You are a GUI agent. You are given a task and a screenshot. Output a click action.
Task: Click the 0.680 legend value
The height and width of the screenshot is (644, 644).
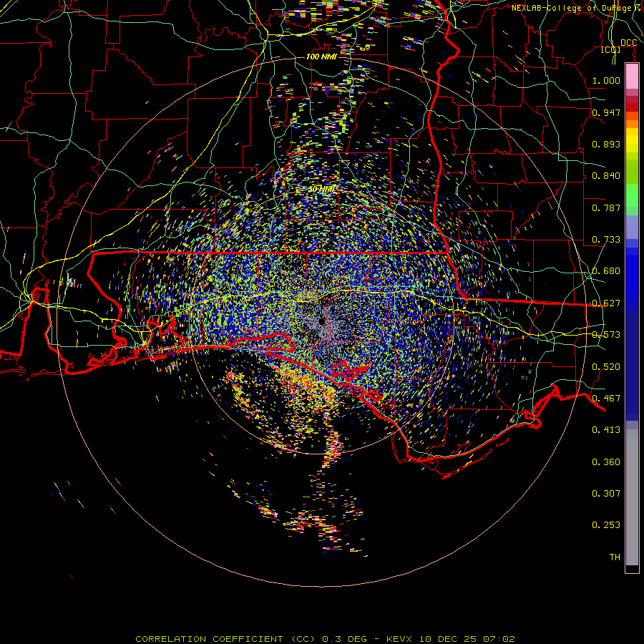coord(606,271)
